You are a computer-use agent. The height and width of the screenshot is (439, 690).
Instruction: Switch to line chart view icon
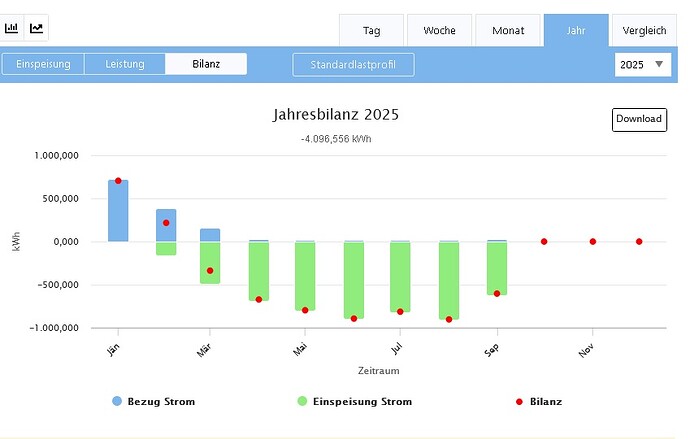point(37,28)
